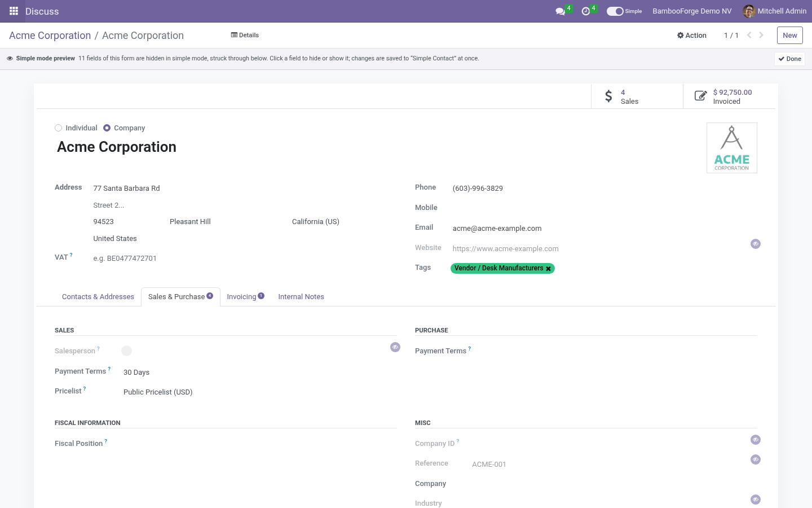Go to the previous record arrow
Image resolution: width=812 pixels, height=508 pixels.
(749, 35)
